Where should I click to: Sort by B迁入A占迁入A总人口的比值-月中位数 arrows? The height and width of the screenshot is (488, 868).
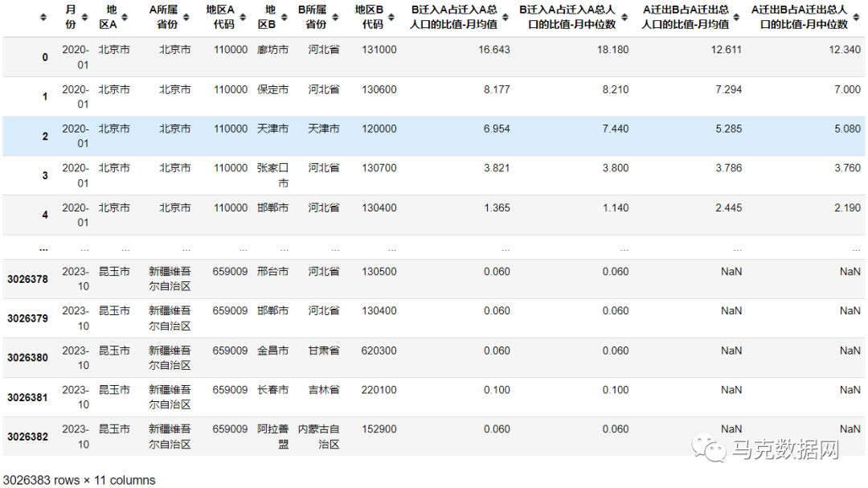click(624, 17)
